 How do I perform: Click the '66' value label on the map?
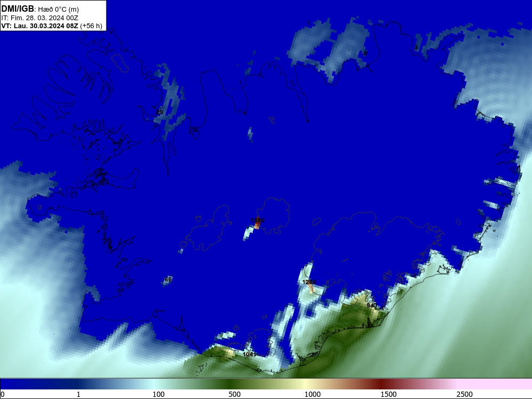(168, 279)
